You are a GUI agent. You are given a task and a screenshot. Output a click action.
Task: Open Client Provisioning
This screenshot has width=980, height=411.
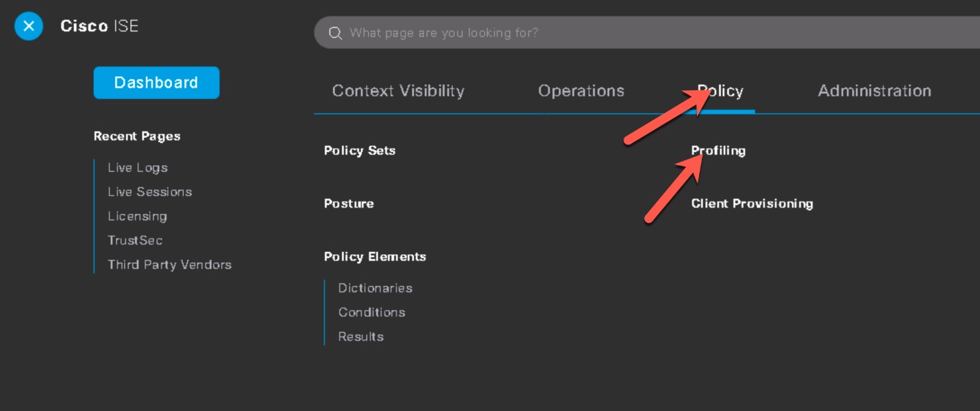[x=752, y=203]
